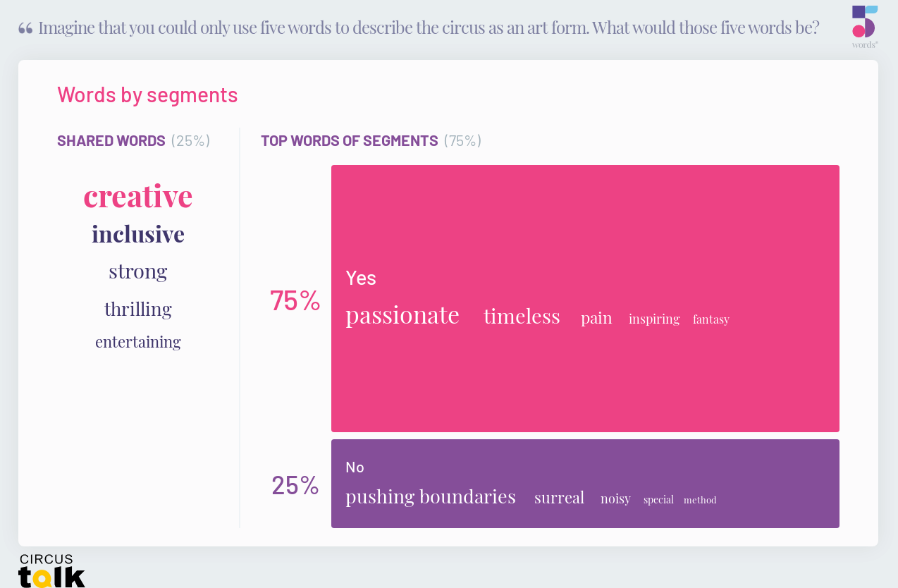Viewport: 898px width, 588px height.
Task: Click the 'SHARED WORDS' heading
Action: [x=111, y=140]
